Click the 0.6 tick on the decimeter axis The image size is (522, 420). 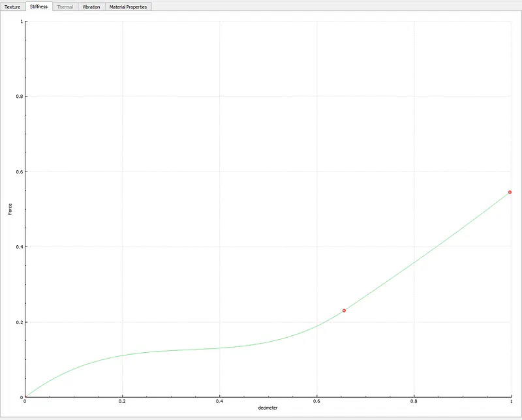[316, 401]
